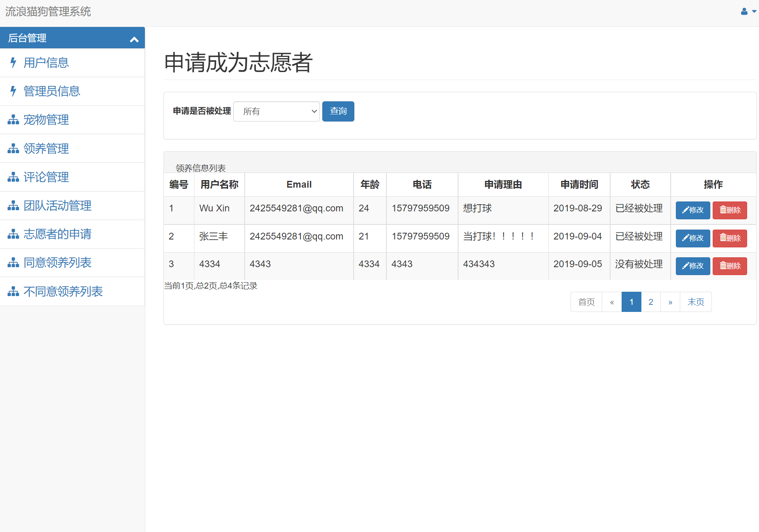Click the date 2019-08-29
Viewport: 759px width, 532px height.
click(x=578, y=208)
